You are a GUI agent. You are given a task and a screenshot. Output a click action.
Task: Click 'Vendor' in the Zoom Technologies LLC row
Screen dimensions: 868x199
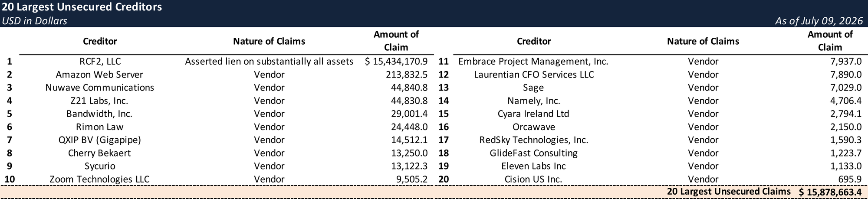pos(269,179)
